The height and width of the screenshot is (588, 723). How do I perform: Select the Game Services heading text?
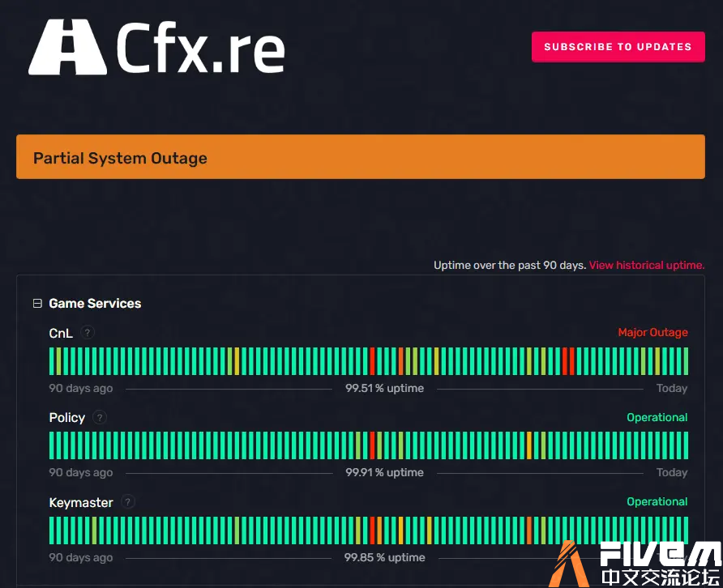(x=95, y=303)
